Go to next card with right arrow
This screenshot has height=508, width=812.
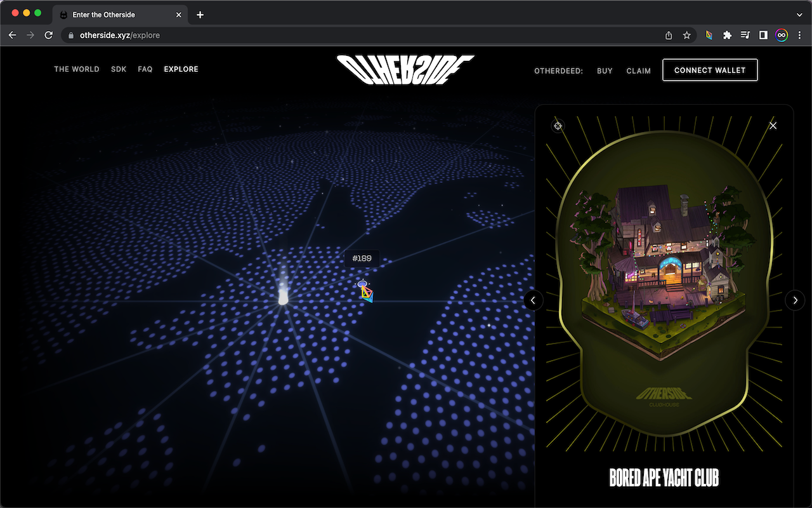click(795, 300)
